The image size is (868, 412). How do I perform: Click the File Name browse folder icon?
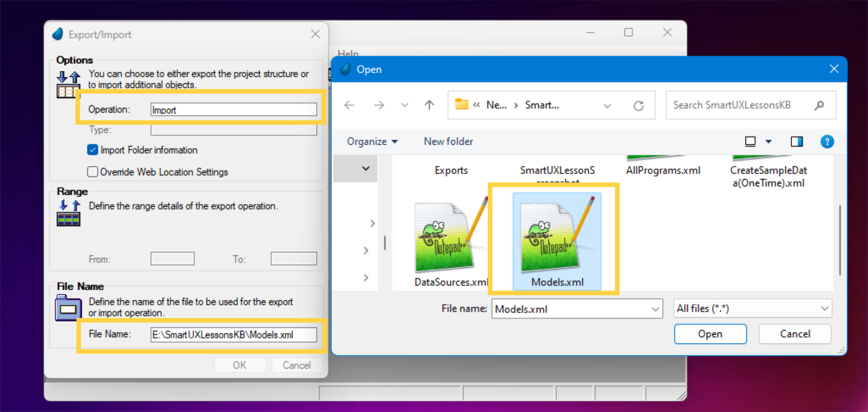coord(68,308)
